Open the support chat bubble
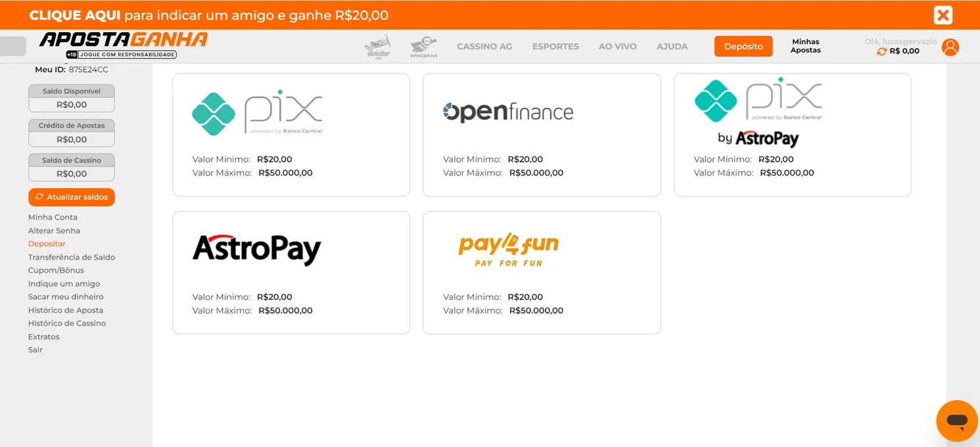The width and height of the screenshot is (980, 447). point(957,421)
